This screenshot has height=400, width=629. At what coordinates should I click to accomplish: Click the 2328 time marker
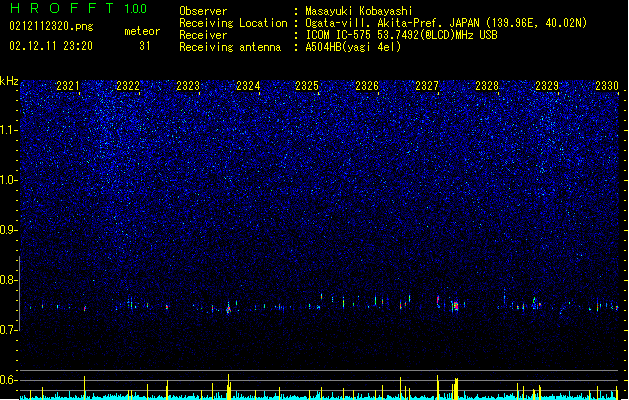487,85
